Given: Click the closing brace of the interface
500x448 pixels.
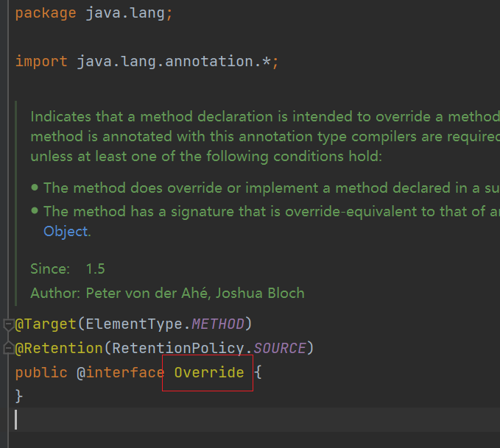Looking at the screenshot, I should click(x=19, y=397).
